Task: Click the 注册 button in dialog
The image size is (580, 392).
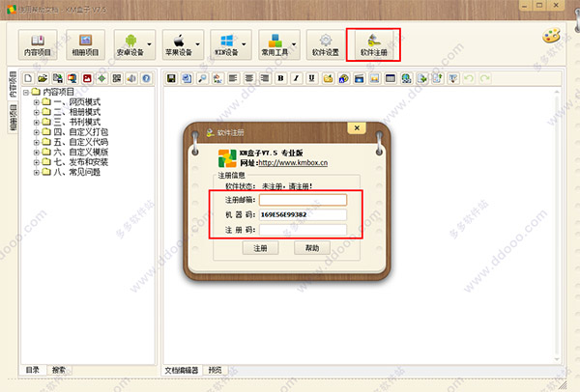Action: (260, 248)
